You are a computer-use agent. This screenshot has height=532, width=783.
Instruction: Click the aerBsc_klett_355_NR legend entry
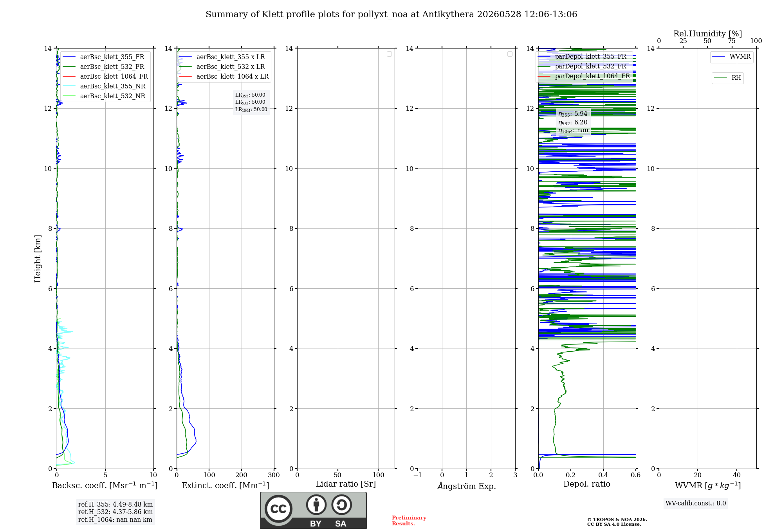click(104, 86)
